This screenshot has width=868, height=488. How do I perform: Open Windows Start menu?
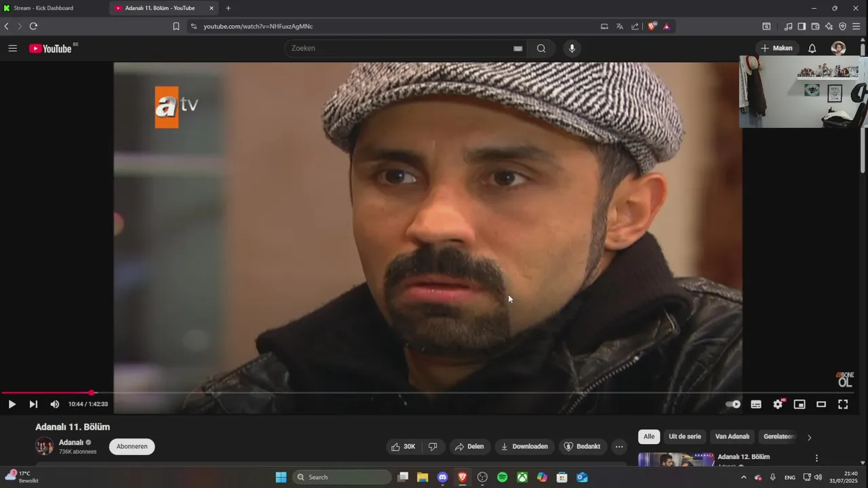(x=281, y=477)
